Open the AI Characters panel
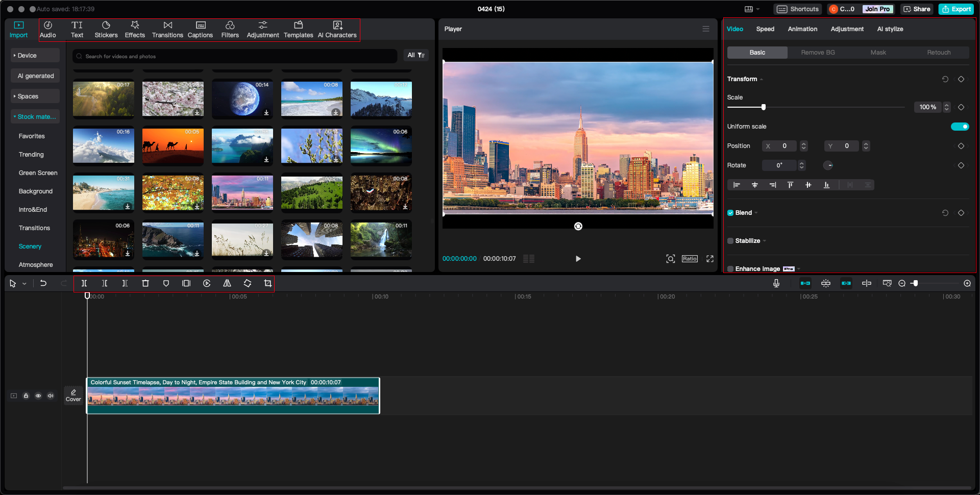 tap(337, 29)
